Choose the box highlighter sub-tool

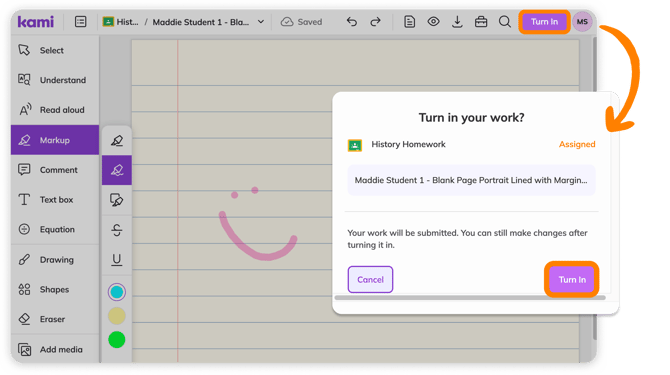click(117, 200)
